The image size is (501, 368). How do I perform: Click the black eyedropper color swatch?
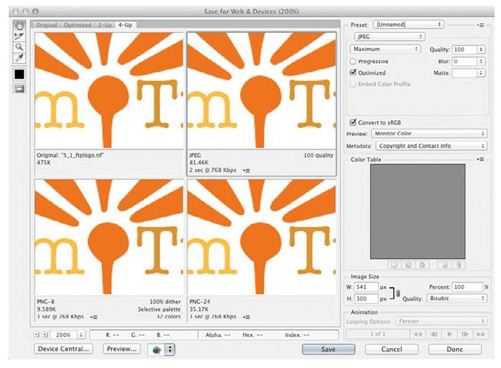(19, 74)
